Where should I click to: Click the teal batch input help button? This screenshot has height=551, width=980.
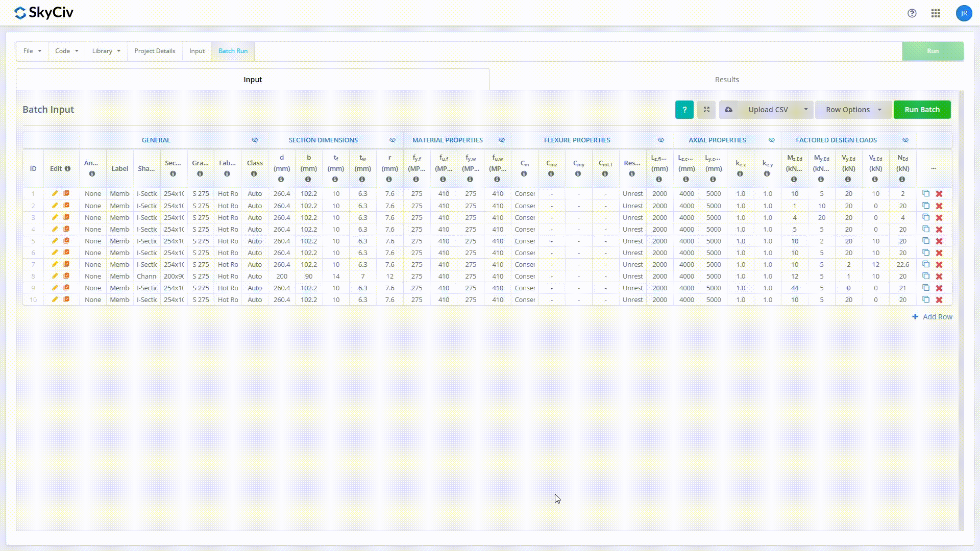(684, 110)
